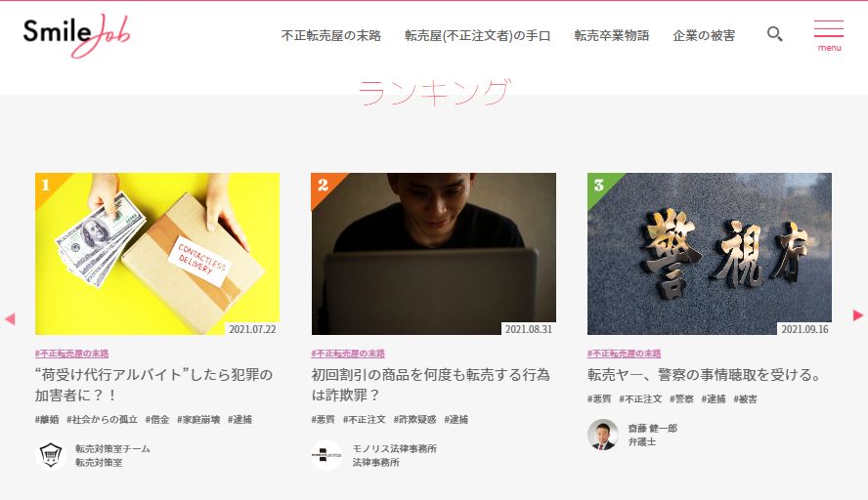Open 転売屋(不正注文者)の手口 nav item
This screenshot has width=868, height=500.
coord(477,35)
